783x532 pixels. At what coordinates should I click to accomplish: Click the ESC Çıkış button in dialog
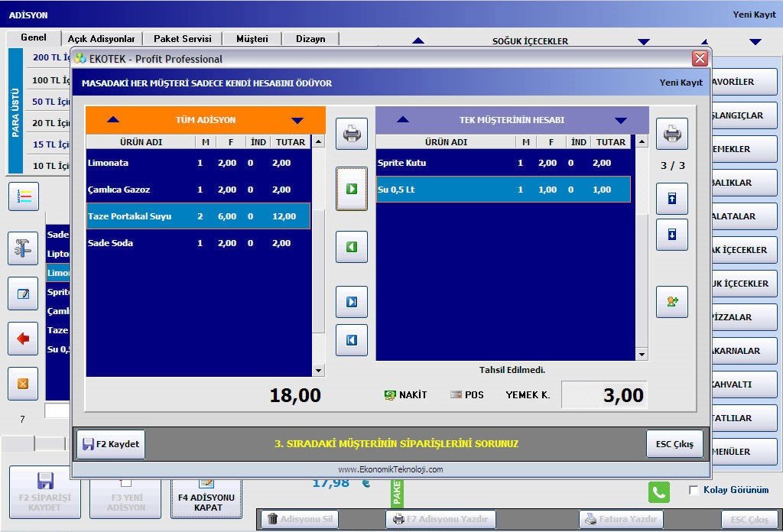click(674, 444)
